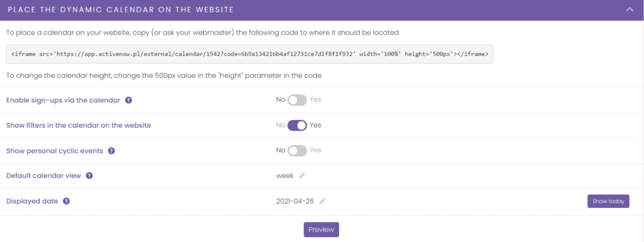Click 'No' label beside Show filters toggle
The width and height of the screenshot is (644, 242).
(x=280, y=125)
